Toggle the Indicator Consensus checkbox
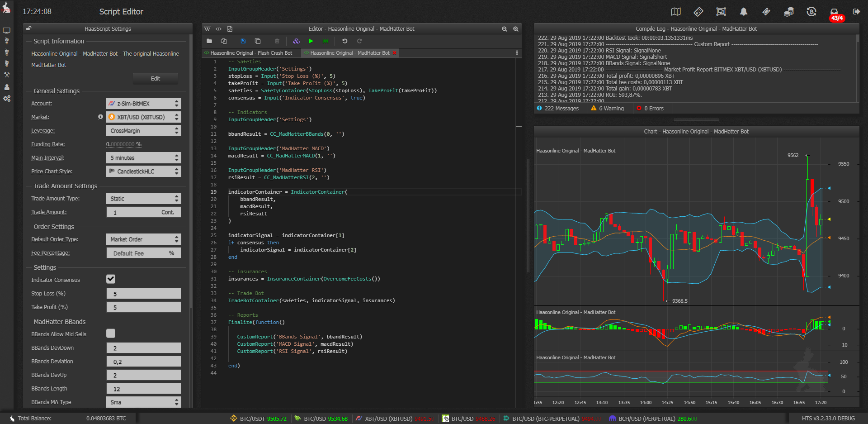Screen dimensions: 868x424 pyautogui.click(x=111, y=279)
